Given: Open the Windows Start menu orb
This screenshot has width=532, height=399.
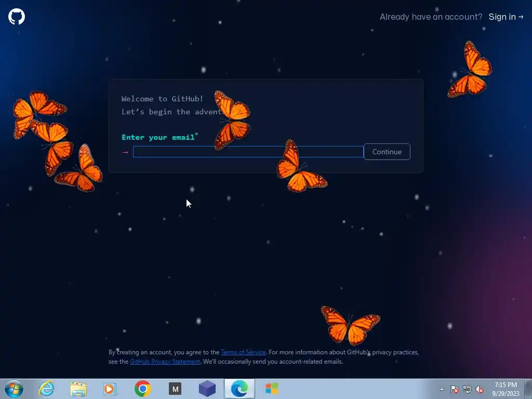Looking at the screenshot, I should (x=14, y=389).
